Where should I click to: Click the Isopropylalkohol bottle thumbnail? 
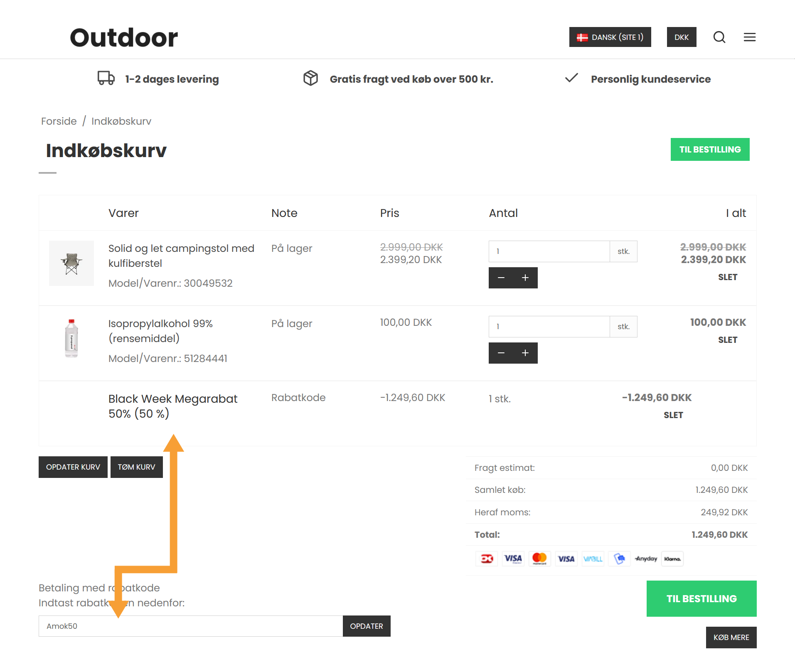(x=71, y=338)
